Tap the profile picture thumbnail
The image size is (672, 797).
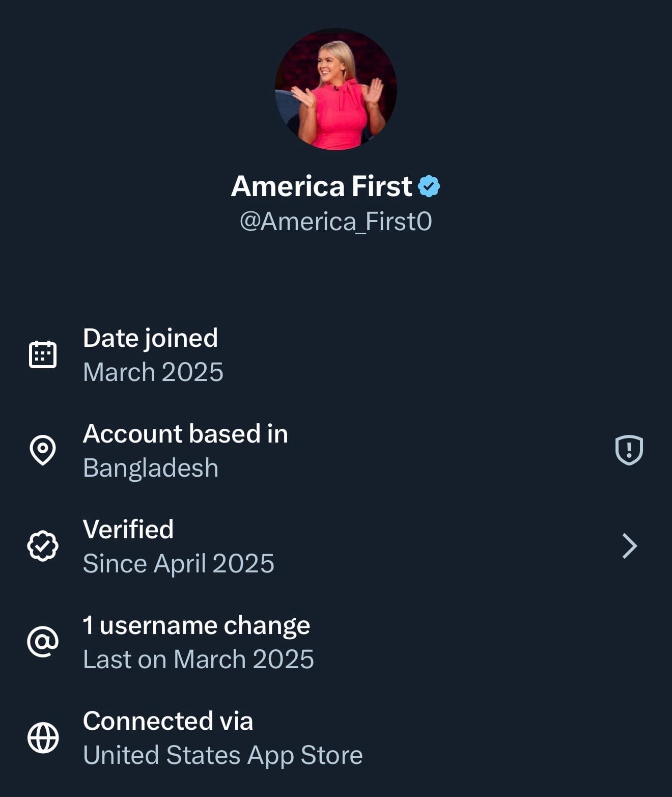click(336, 89)
